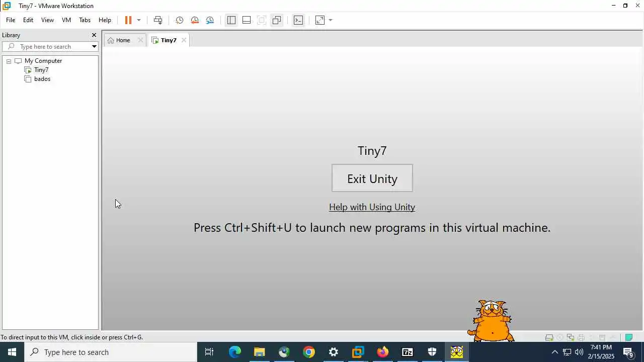Open the File menu
The image size is (644, 362).
click(11, 20)
